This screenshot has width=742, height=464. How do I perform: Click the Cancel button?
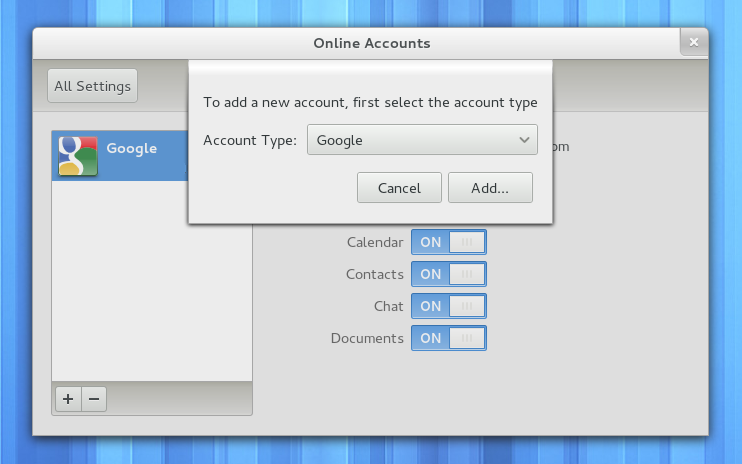coord(399,188)
